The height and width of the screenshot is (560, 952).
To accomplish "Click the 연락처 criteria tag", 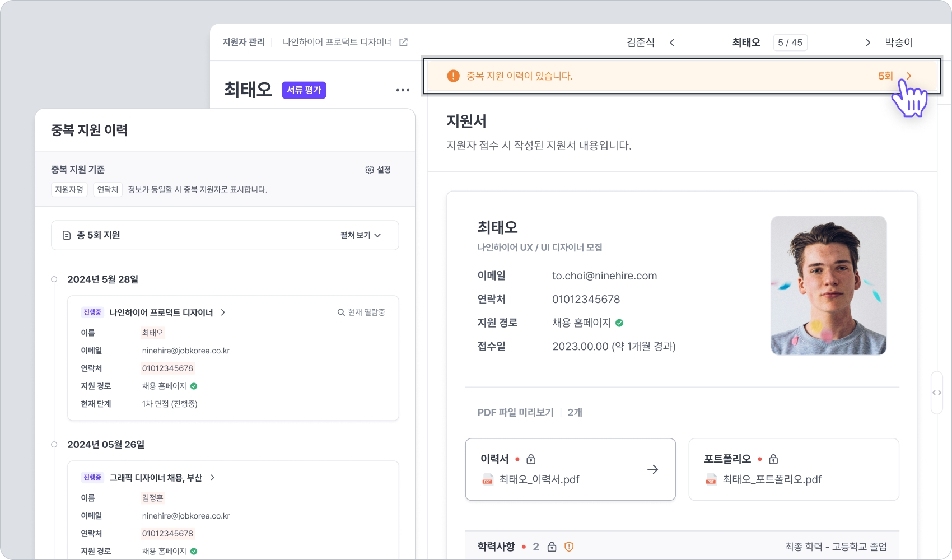I will (x=108, y=190).
